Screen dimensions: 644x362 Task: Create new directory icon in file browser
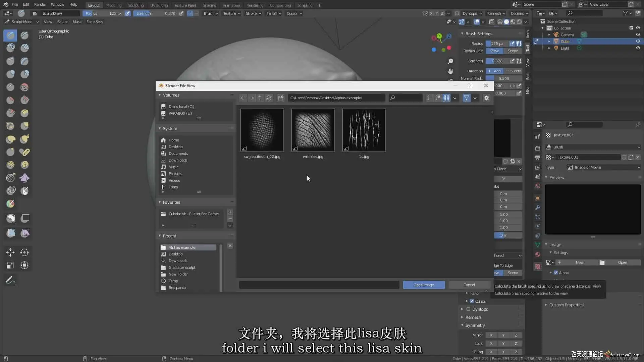coord(281,98)
